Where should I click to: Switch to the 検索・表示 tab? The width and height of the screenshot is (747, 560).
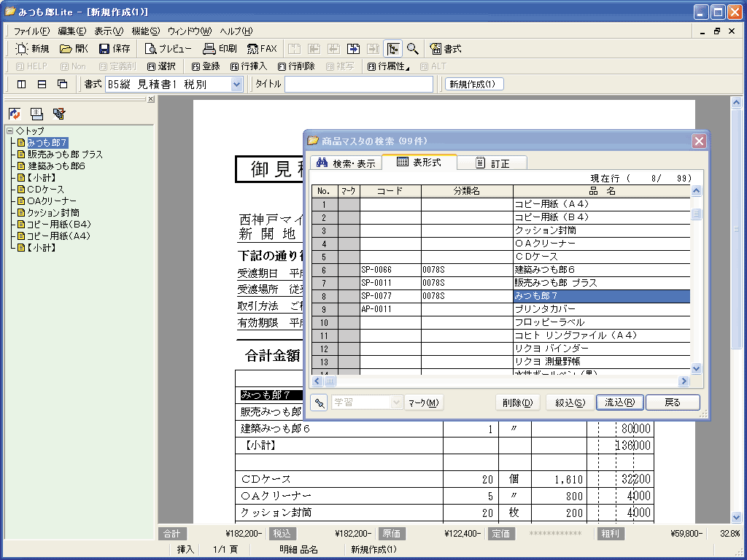pyautogui.click(x=346, y=163)
